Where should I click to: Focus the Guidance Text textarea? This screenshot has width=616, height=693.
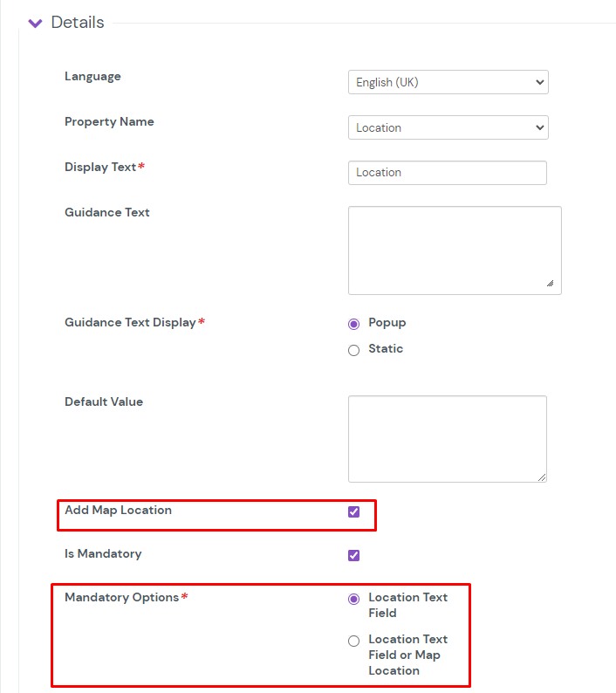pyautogui.click(x=454, y=250)
